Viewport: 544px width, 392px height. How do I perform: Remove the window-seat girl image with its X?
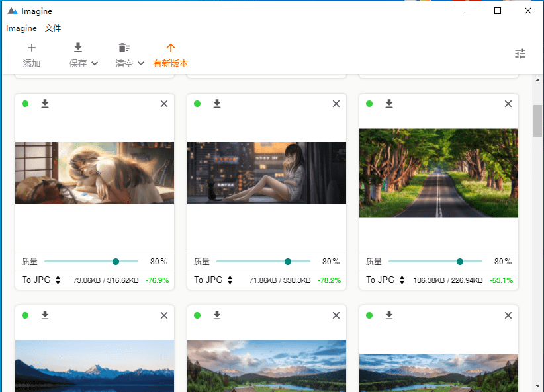336,104
